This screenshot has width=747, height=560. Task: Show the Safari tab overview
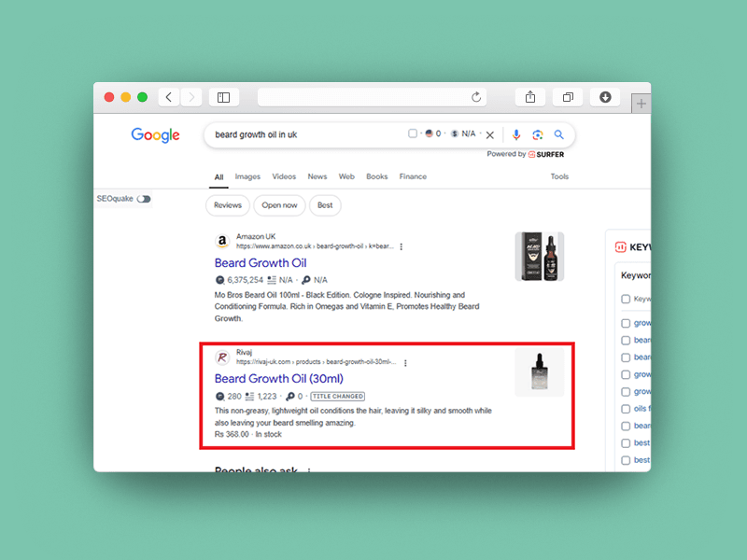(568, 97)
